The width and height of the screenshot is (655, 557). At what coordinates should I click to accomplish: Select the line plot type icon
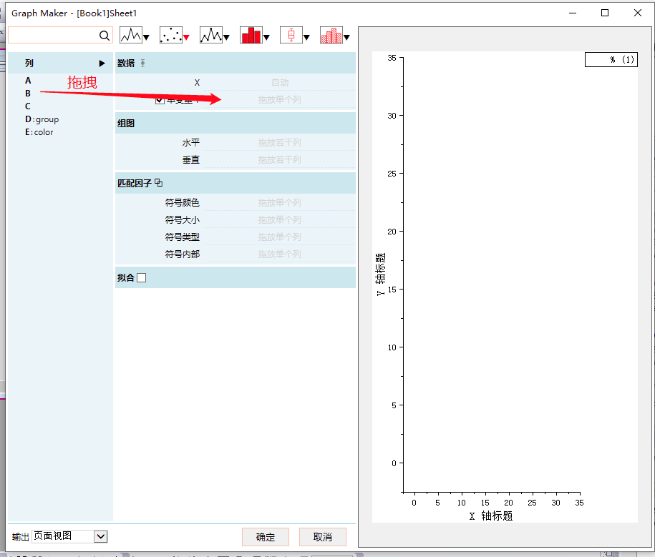131,35
